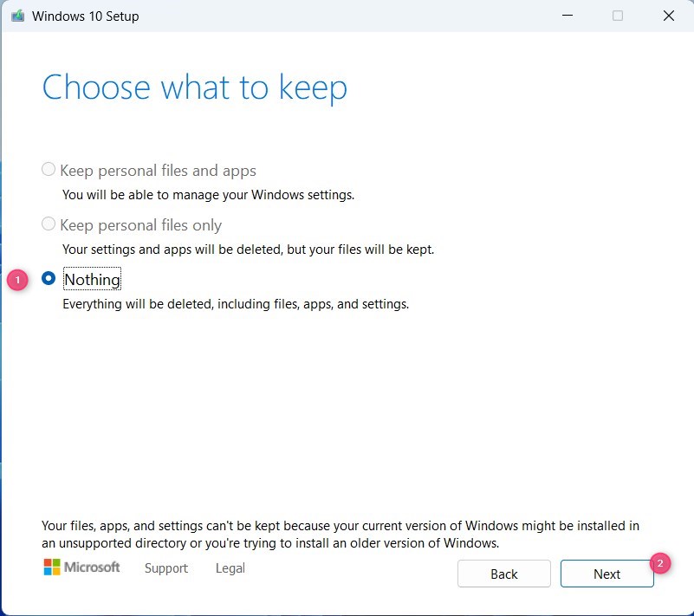Click the 'Your files, apps, and settings can't be kept' notice

point(341,535)
